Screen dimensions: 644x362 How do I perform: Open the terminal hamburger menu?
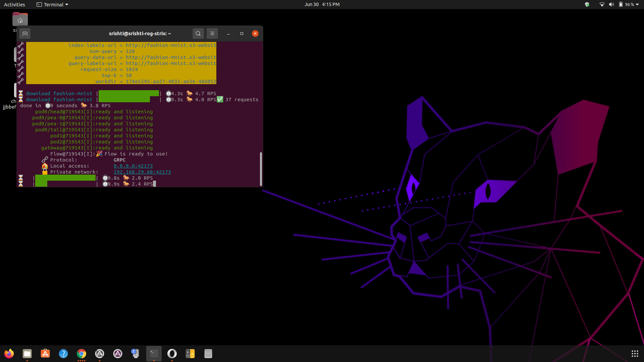tap(212, 34)
